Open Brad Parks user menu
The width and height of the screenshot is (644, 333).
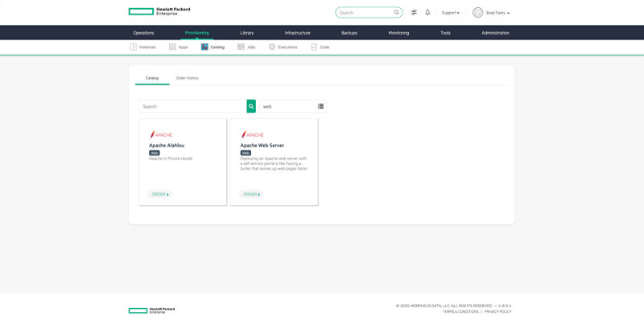[x=497, y=13]
